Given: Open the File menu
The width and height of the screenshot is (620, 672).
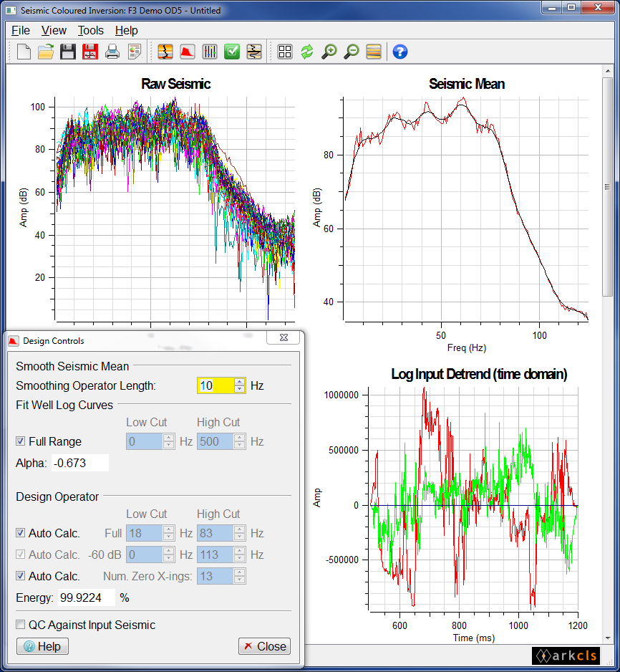Looking at the screenshot, I should (x=21, y=30).
